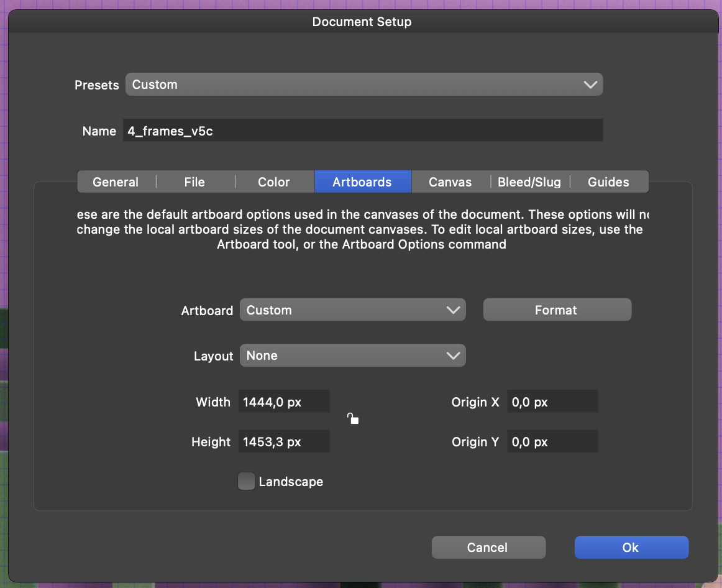Viewport: 722px width, 588px height.
Task: Click the Height value field
Action: click(x=284, y=442)
